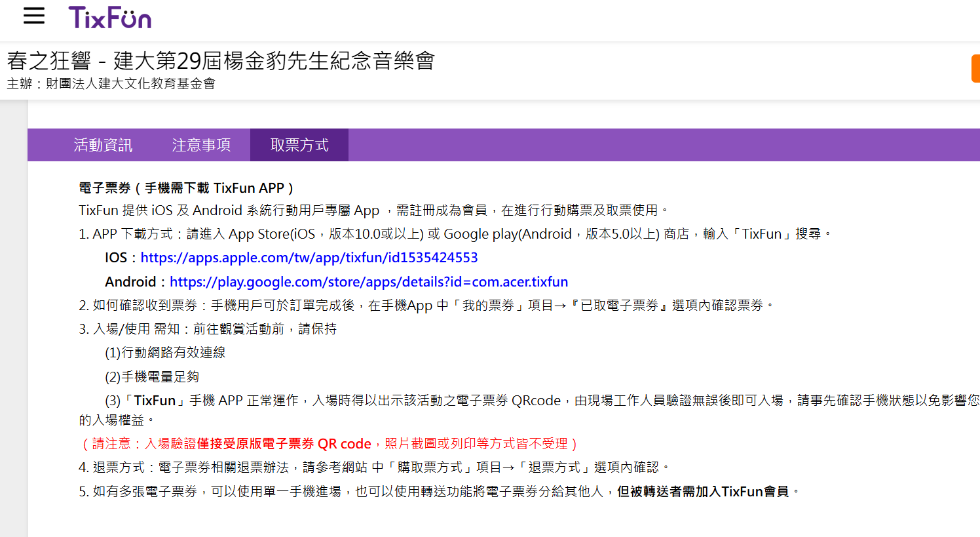The height and width of the screenshot is (537, 980).
Task: Switch to the 注意事項 tab
Action: (201, 145)
